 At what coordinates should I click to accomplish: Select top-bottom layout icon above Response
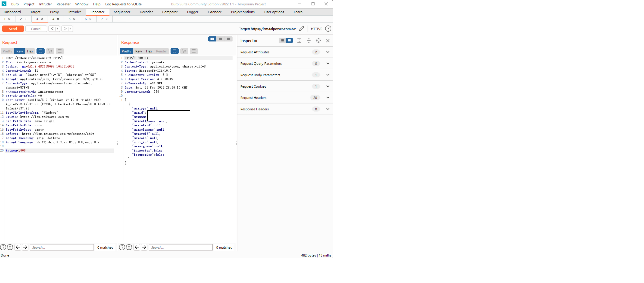tap(220, 39)
